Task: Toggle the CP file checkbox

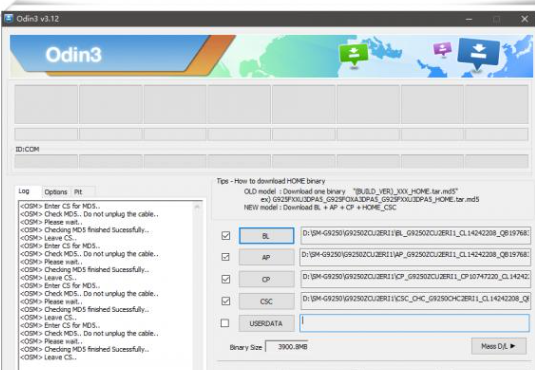Action: pyautogui.click(x=226, y=279)
